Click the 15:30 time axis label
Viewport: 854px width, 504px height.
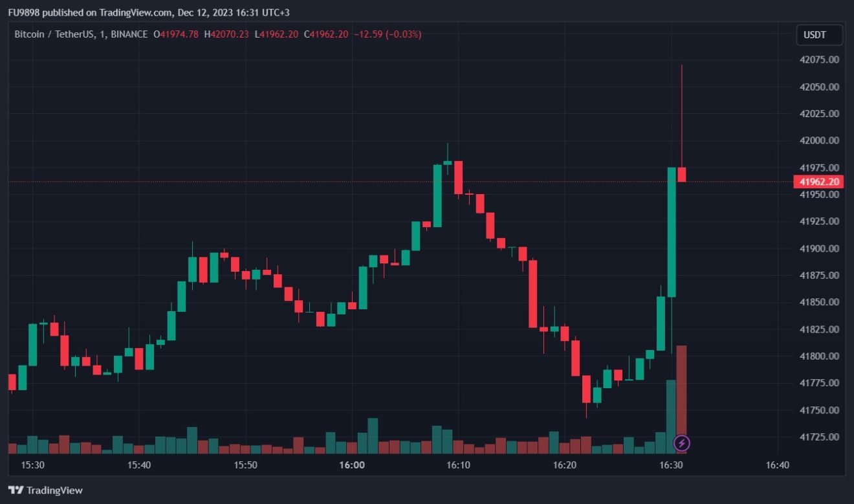point(32,465)
